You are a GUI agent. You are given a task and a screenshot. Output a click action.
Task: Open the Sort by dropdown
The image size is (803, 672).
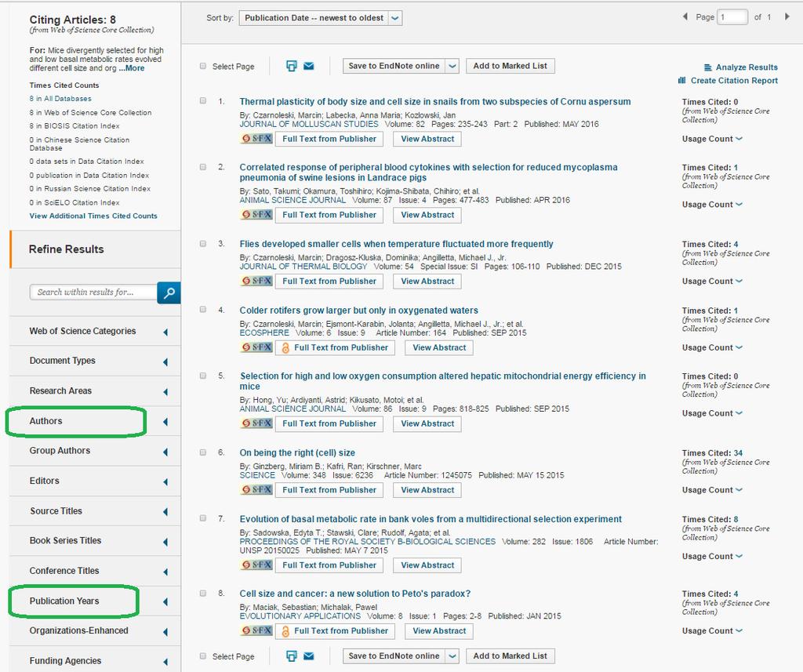coord(321,18)
